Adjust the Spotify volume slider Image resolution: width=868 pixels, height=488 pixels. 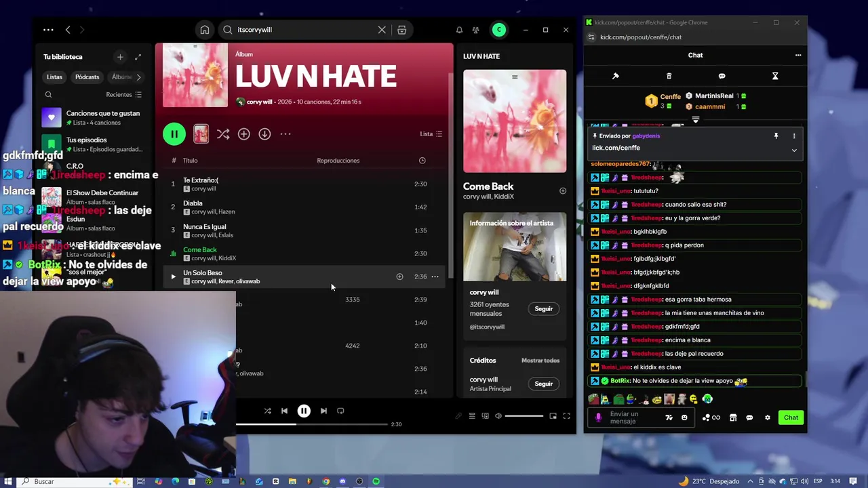(524, 416)
